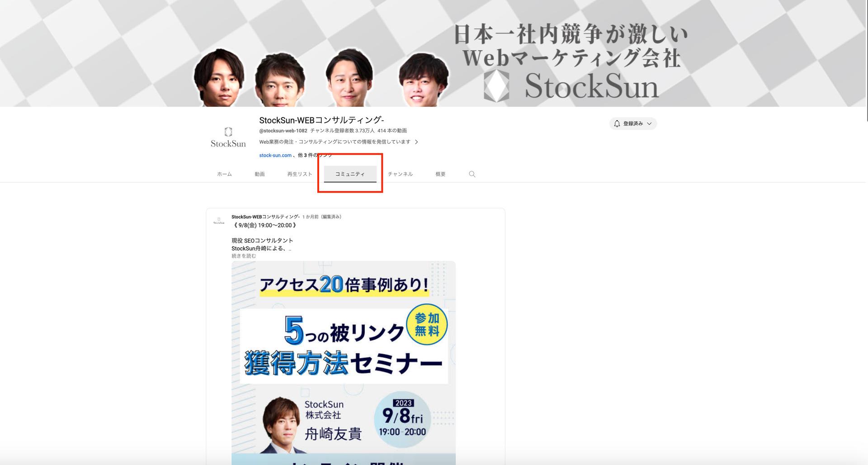Select the 再生リスト tab
The height and width of the screenshot is (465, 868).
click(299, 174)
